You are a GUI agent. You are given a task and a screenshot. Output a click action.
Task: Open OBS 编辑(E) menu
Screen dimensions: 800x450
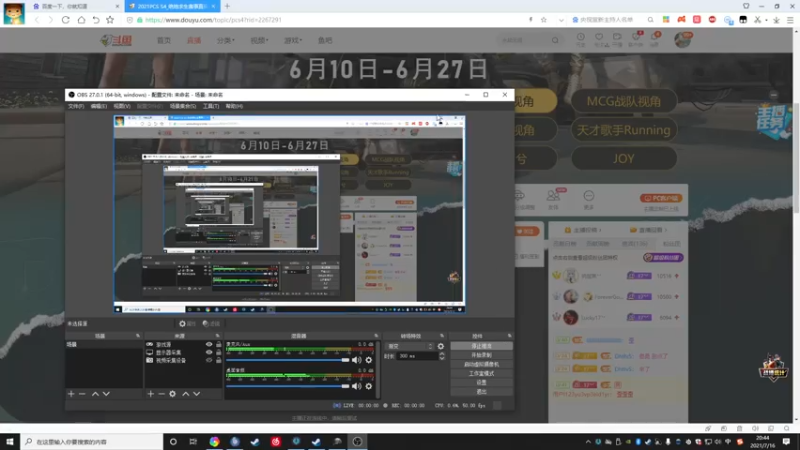[x=98, y=106]
